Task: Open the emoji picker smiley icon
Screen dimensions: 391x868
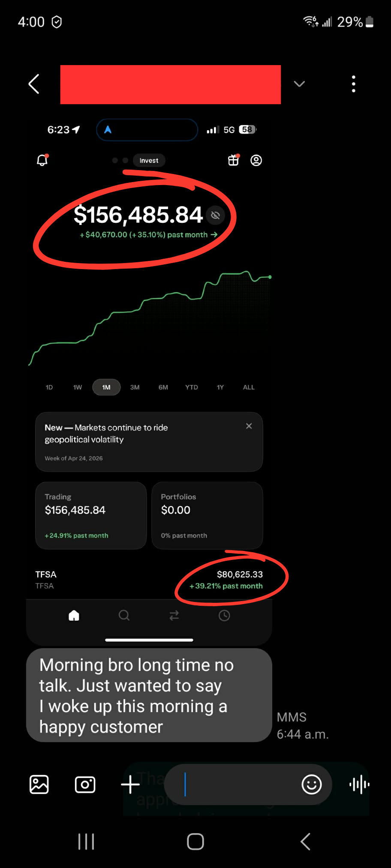Action: [312, 784]
